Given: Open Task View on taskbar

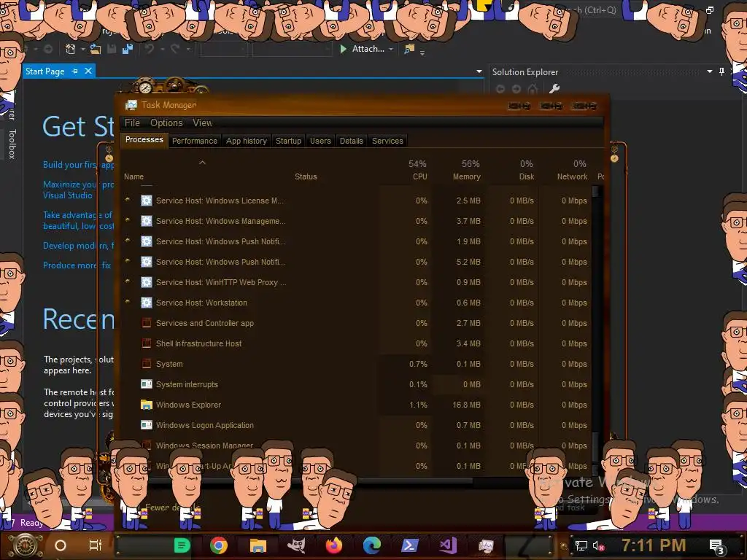Looking at the screenshot, I should point(96,545).
